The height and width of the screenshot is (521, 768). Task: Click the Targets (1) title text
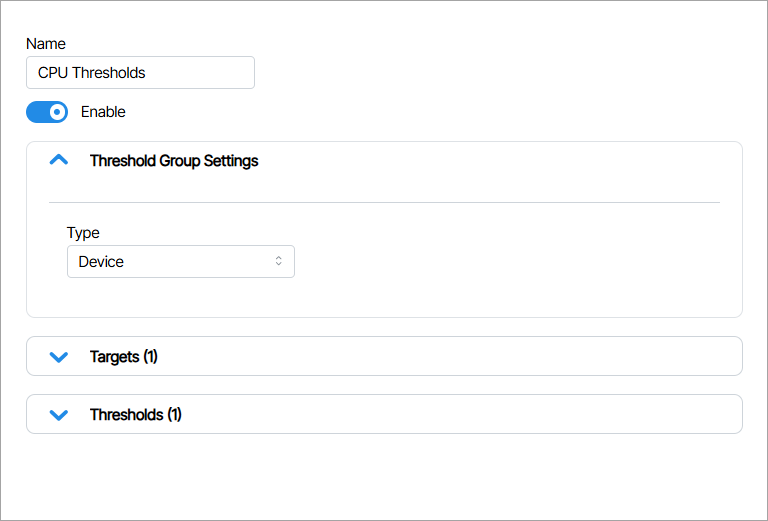point(124,357)
